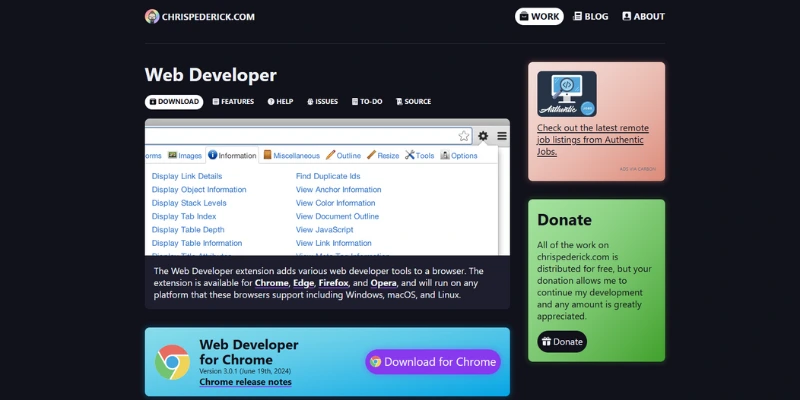Click 'Display Table Depth' text
800x400 pixels.
[x=188, y=230]
